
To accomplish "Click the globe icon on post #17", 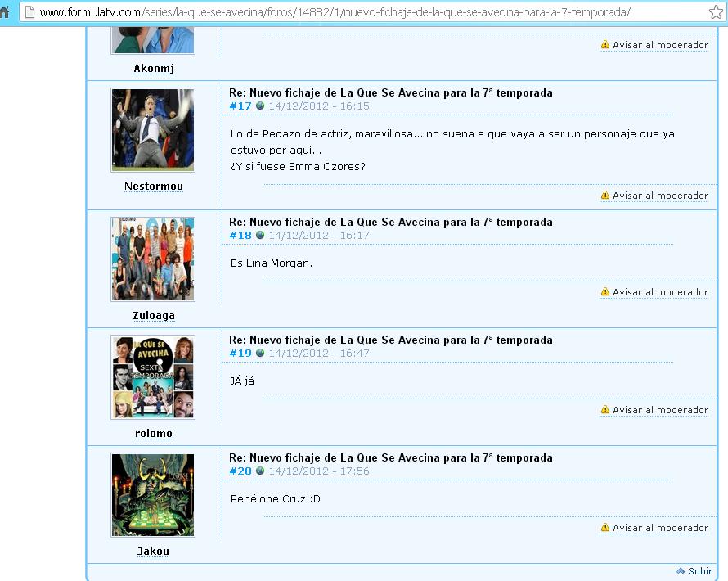I will tap(260, 106).
